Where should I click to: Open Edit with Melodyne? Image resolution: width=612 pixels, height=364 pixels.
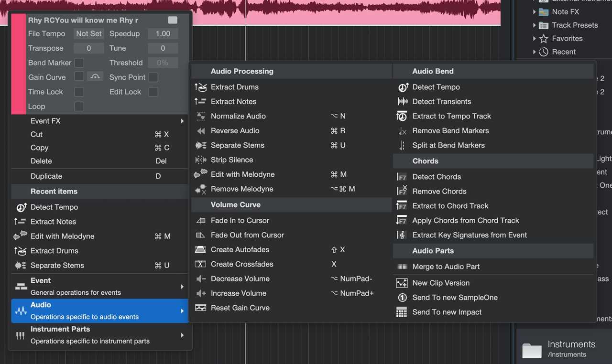(x=242, y=174)
